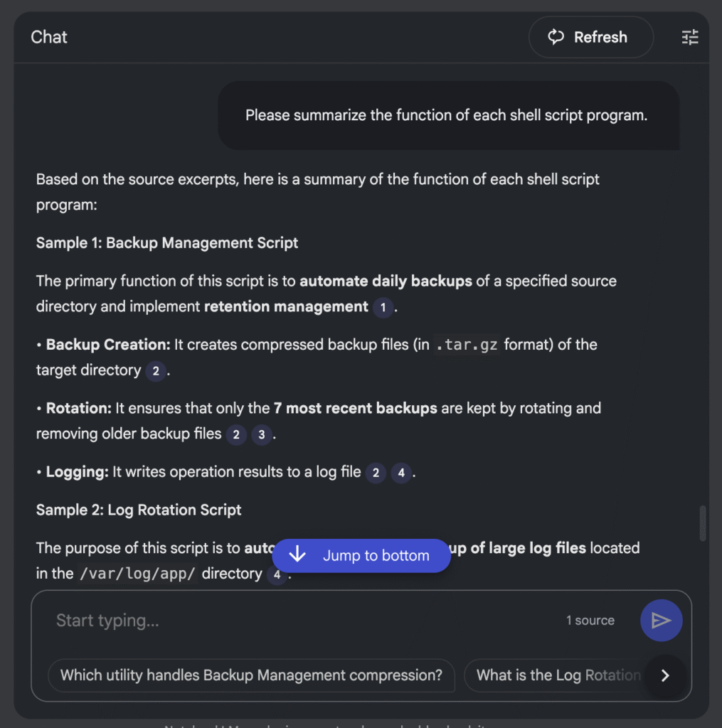Choose the "What is the Log Rotation" suggestion
Screen dimensions: 722x728
pyautogui.click(x=558, y=675)
